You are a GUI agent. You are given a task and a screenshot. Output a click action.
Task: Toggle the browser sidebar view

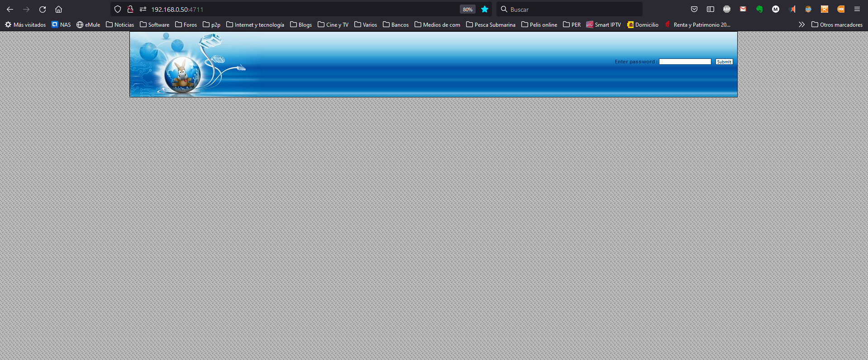pos(711,9)
